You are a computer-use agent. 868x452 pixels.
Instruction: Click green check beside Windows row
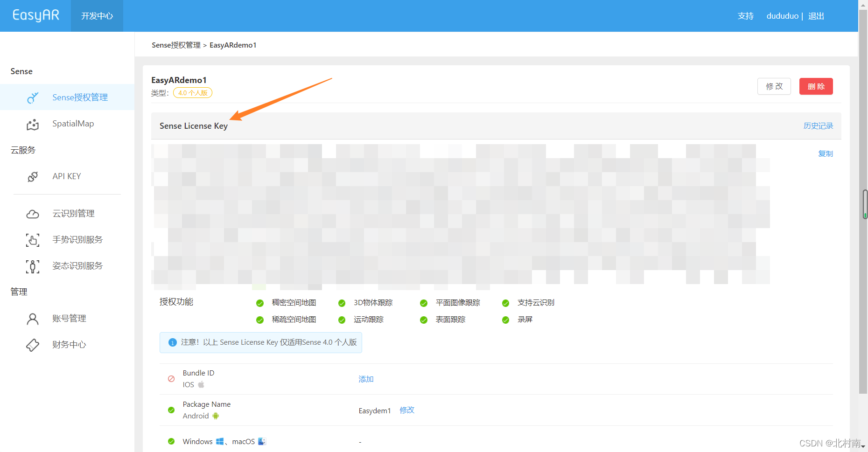[x=171, y=441]
